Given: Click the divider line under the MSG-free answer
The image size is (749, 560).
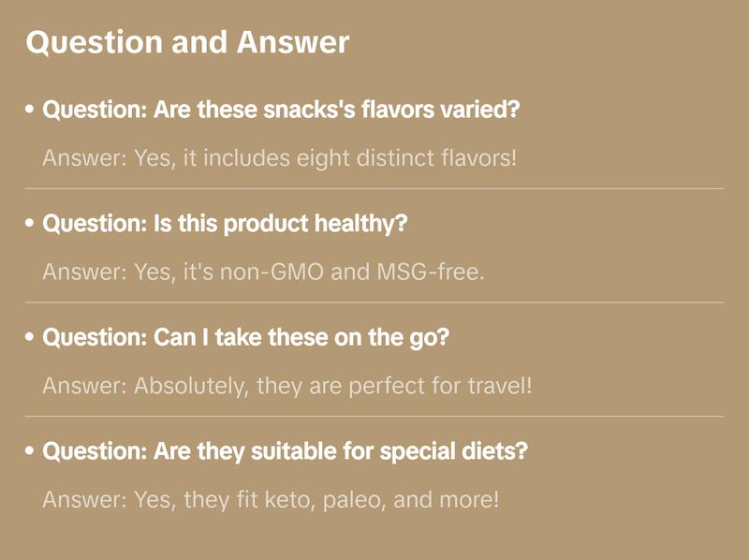Looking at the screenshot, I should click(x=374, y=302).
